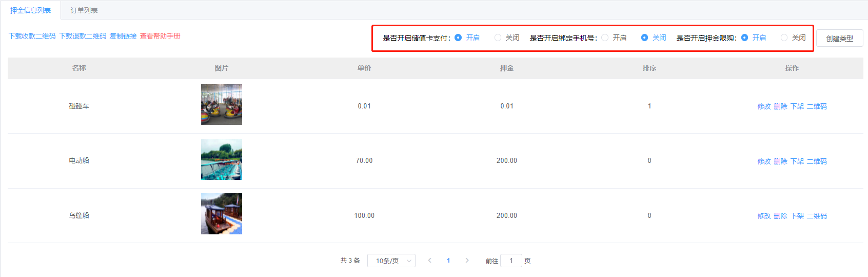Click 修改 for 碰碰车 row
Viewport: 868px width, 277px height.
pos(764,106)
